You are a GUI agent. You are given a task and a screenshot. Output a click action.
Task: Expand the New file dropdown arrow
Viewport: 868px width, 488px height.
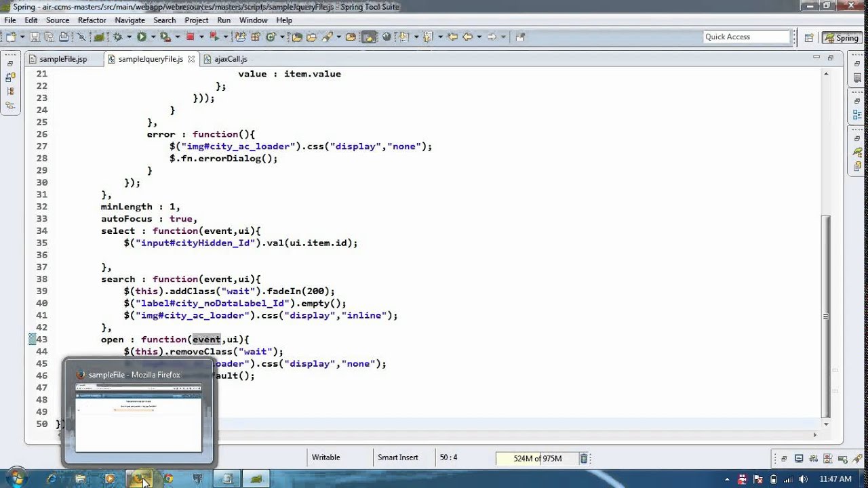(22, 37)
